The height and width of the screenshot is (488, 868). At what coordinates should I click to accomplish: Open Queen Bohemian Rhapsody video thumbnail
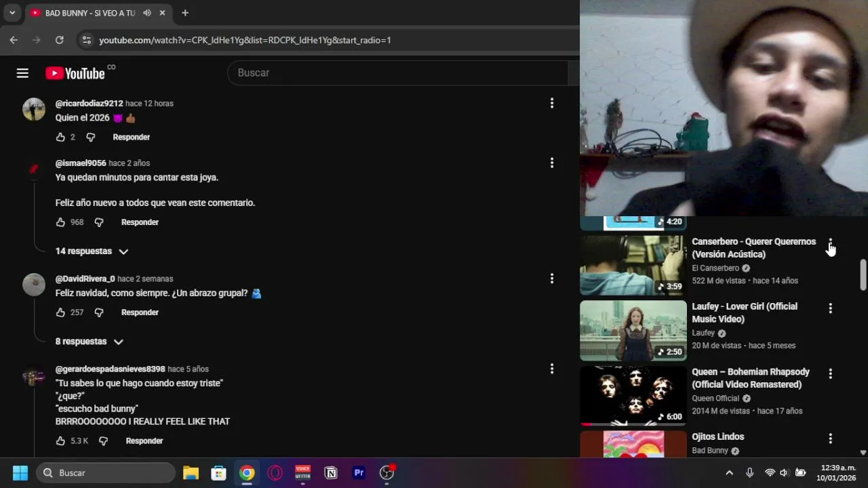(633, 396)
